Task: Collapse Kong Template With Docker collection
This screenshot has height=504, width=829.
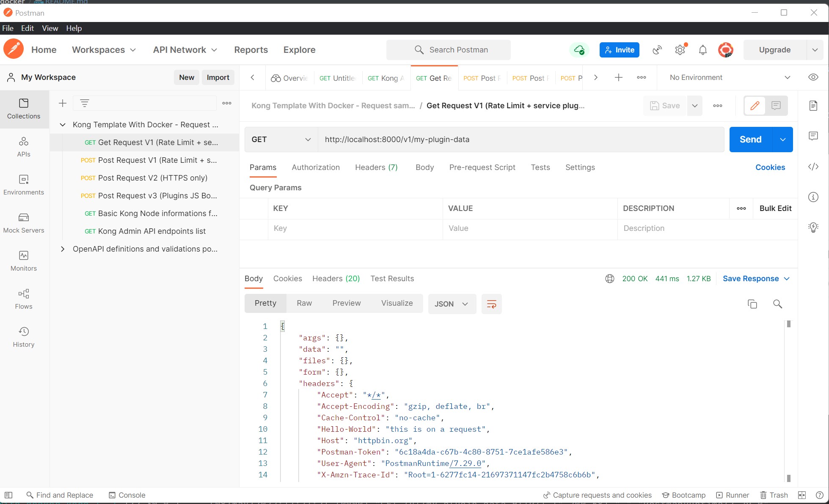Action: [63, 125]
